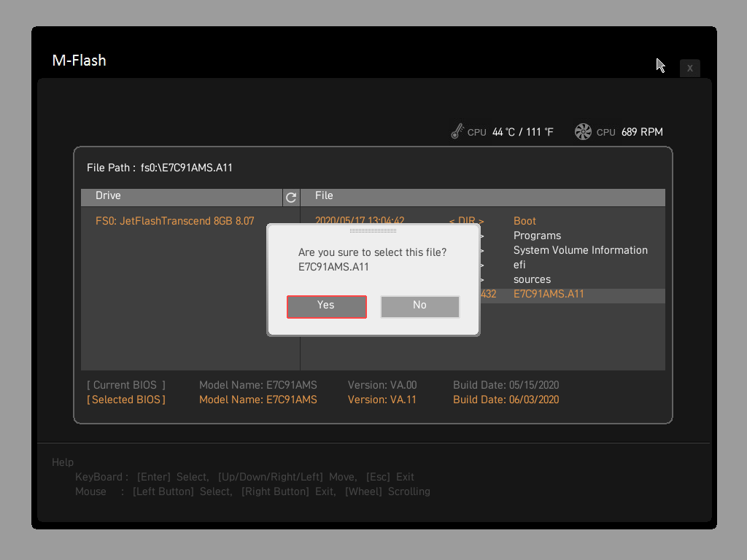
Task: Click the [ Current BIOS ] label
Action: pos(126,385)
